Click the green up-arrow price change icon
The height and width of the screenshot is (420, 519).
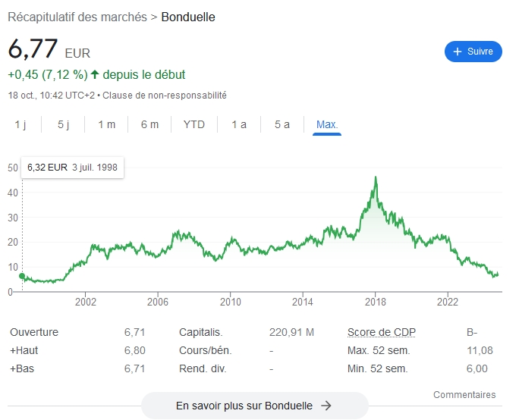tap(95, 74)
